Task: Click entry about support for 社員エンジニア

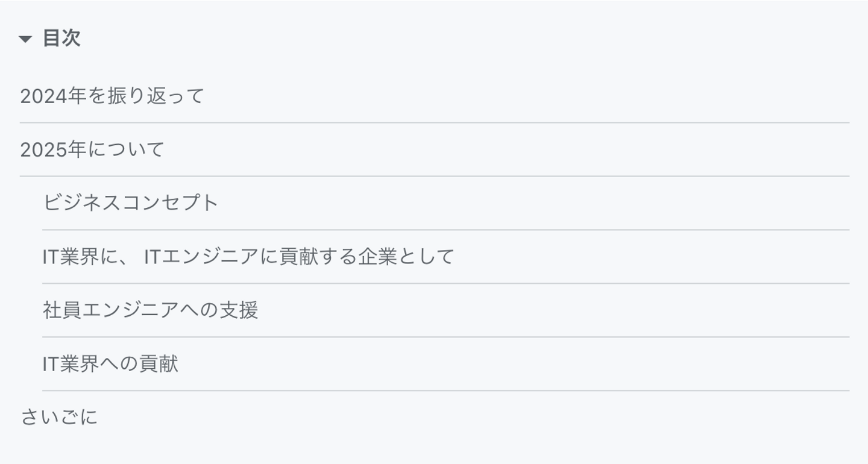Action: pyautogui.click(x=151, y=310)
